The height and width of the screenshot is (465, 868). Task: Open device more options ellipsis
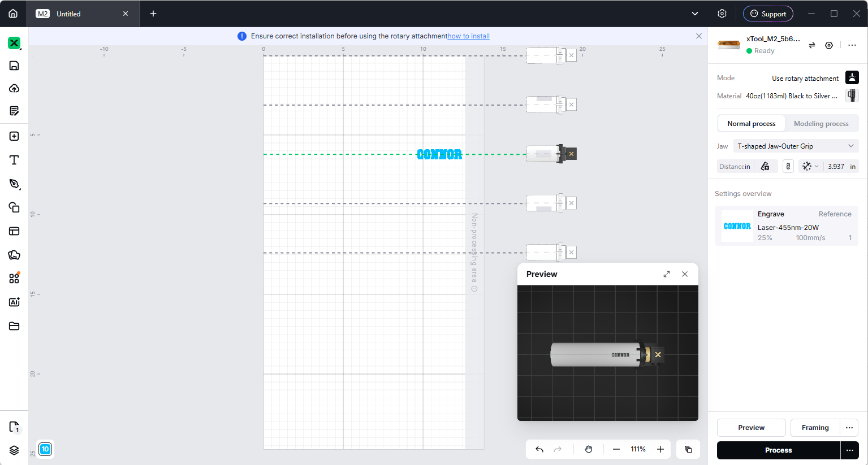852,45
